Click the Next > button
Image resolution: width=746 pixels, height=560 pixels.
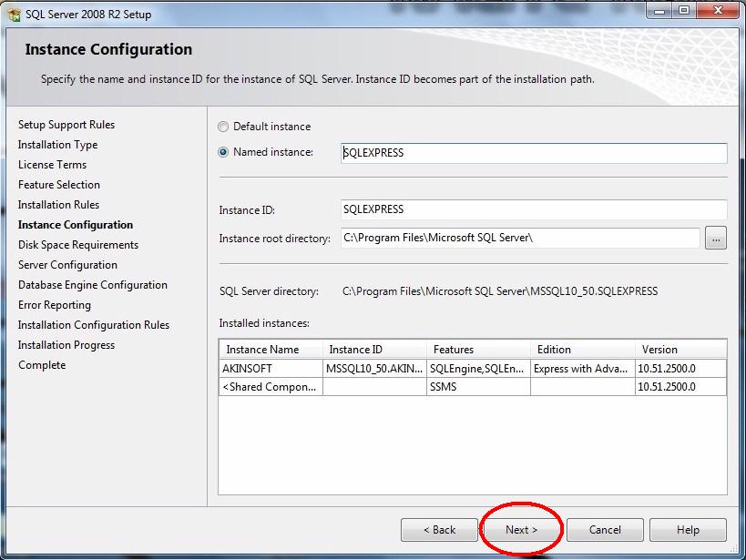click(521, 530)
